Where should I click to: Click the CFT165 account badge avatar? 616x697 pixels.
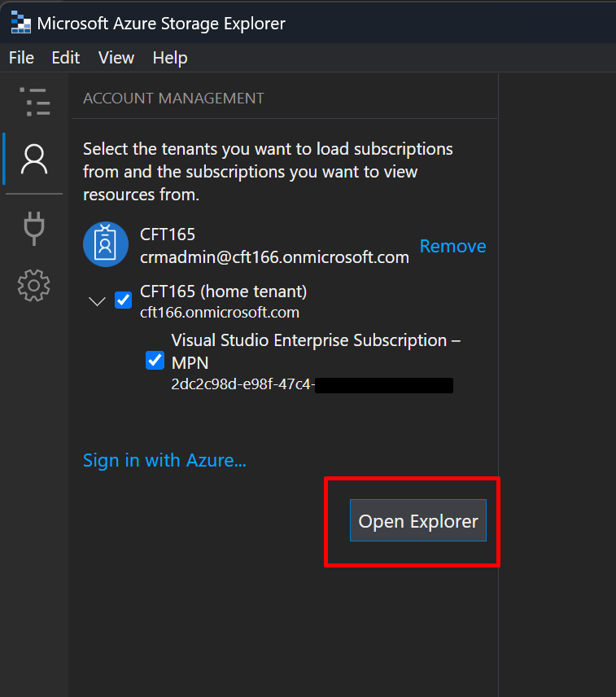coord(106,244)
